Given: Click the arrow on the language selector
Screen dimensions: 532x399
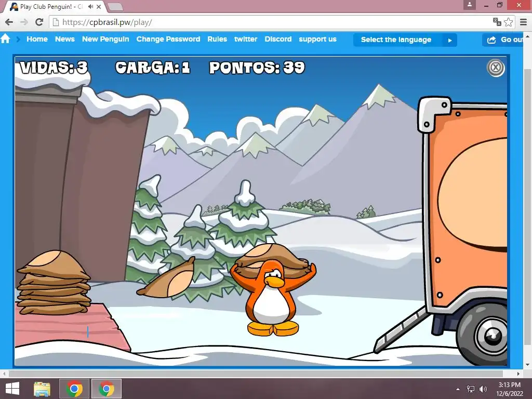Looking at the screenshot, I should point(450,40).
